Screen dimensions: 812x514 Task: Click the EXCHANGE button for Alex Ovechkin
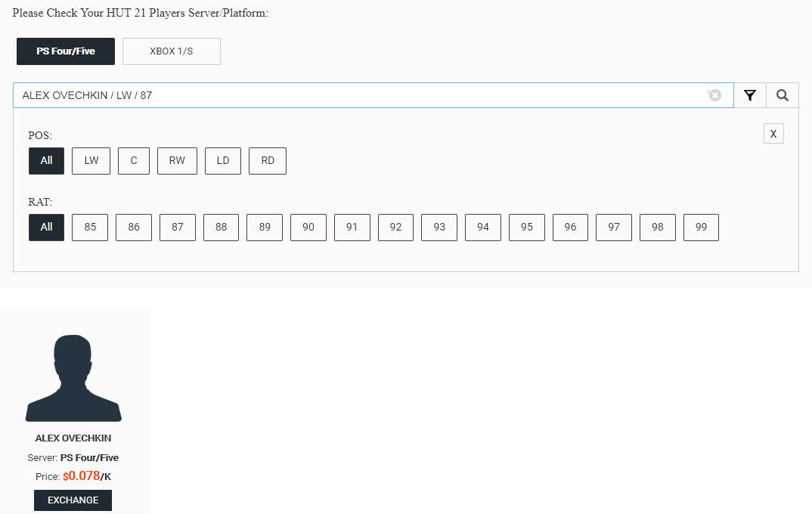point(73,500)
